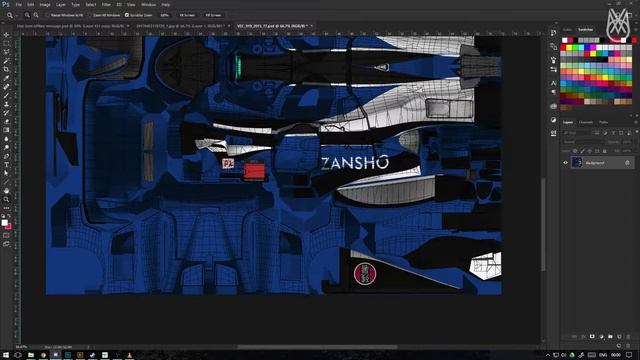
Task: Select Background layer thumbnail
Action: click(x=577, y=163)
